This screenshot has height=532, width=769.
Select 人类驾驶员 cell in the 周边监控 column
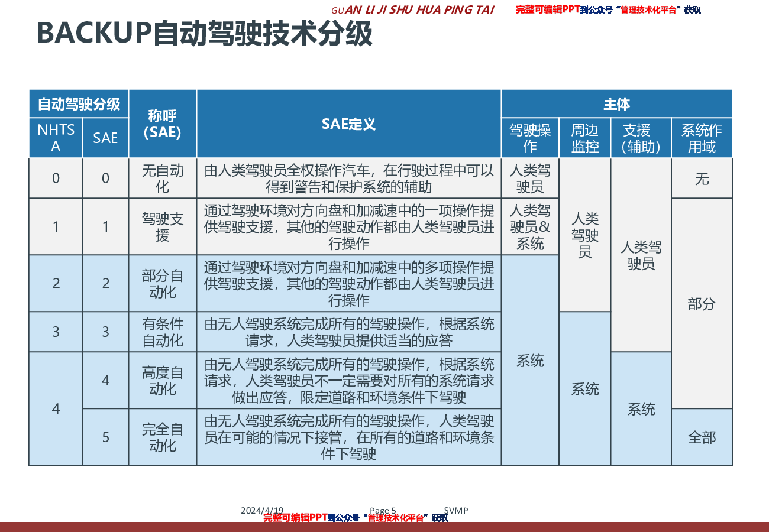[585, 235]
